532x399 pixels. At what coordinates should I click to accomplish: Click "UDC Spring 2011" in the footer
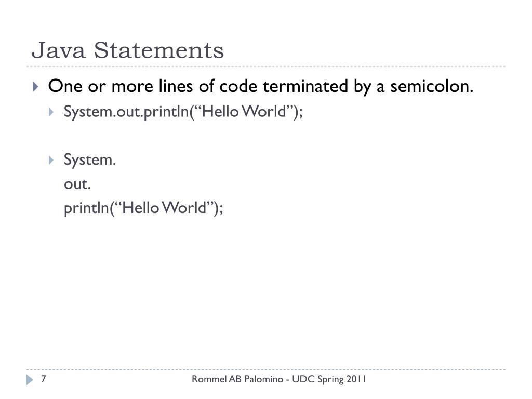click(329, 379)
